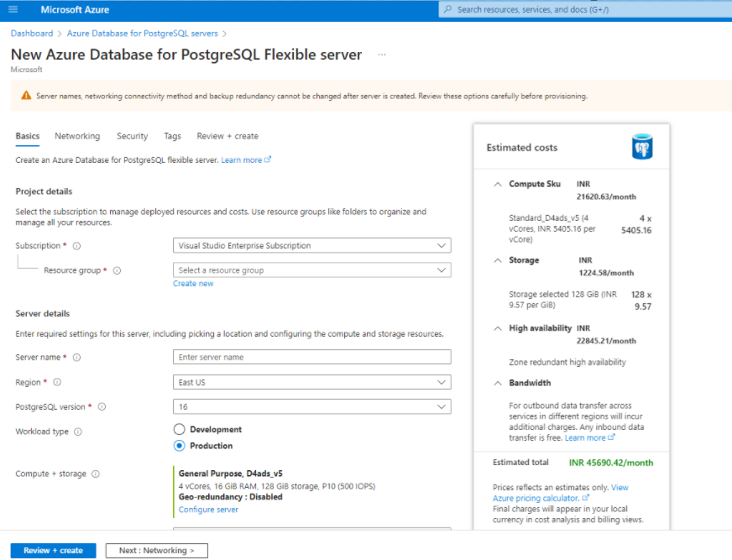This screenshot has height=560, width=732.
Task: Click the Next : Networking button
Action: (x=156, y=550)
